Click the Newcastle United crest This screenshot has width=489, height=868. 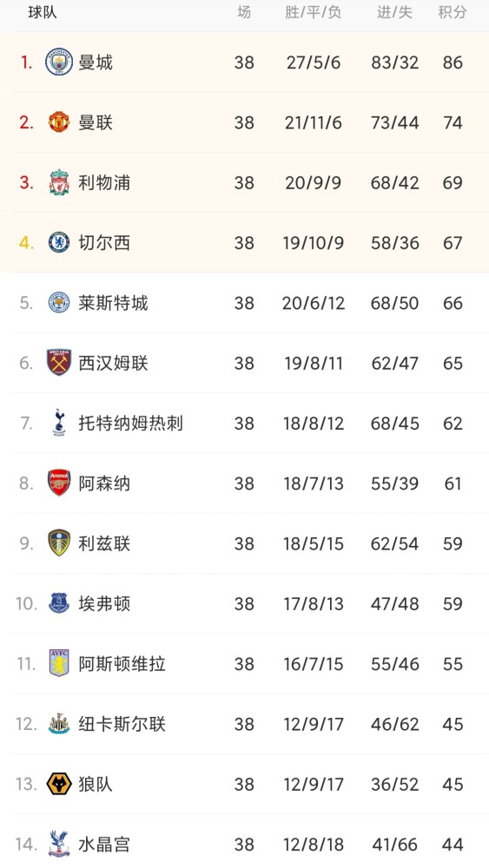(x=59, y=724)
